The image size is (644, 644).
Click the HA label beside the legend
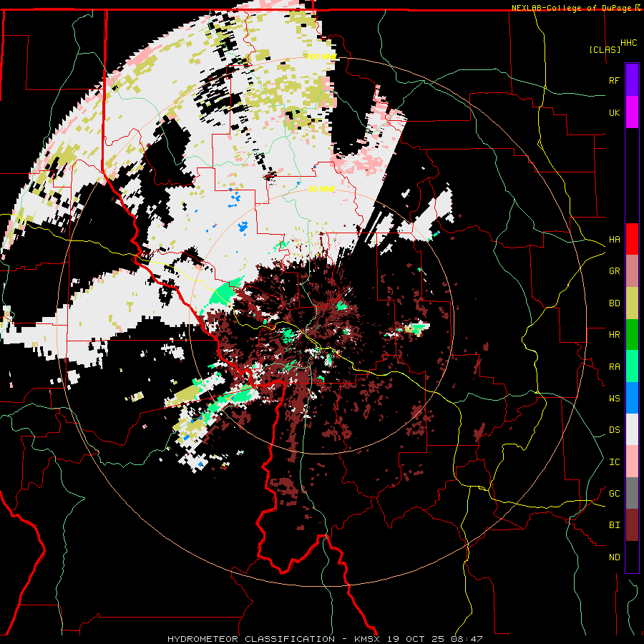click(614, 240)
